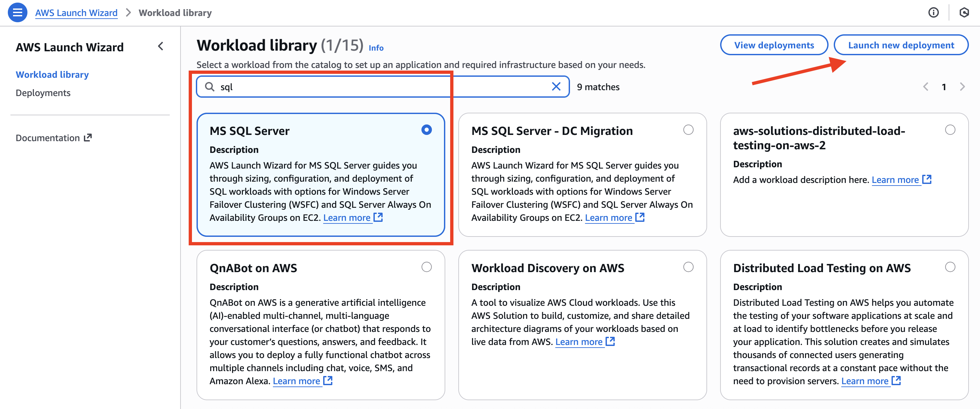Open the navigation hamburger menu
The height and width of the screenshot is (409, 980).
pos(17,12)
